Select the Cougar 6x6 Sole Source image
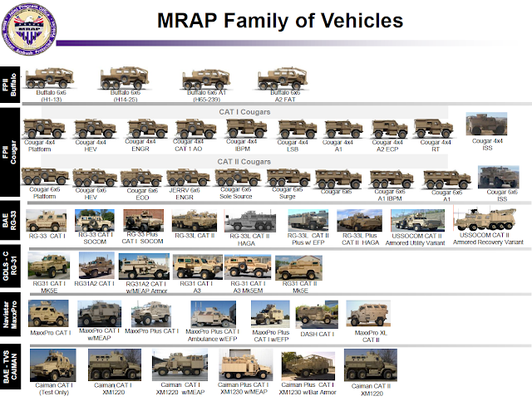The height and width of the screenshot is (401, 532). pos(238,178)
